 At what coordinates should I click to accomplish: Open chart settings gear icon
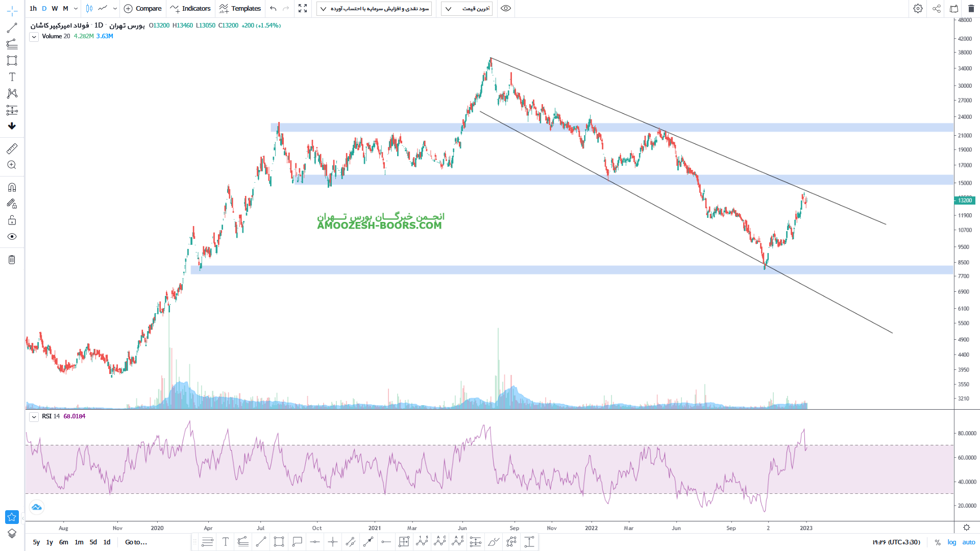918,9
